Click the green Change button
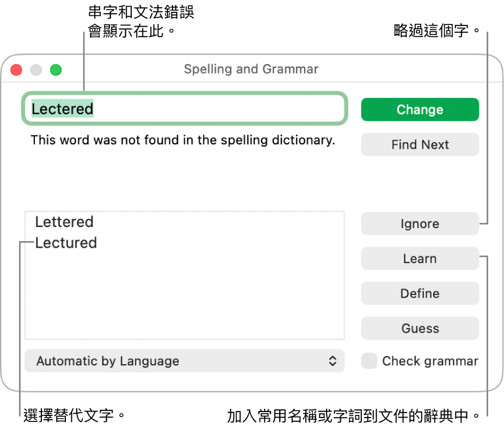The width and height of the screenshot is (504, 429). pos(420,109)
